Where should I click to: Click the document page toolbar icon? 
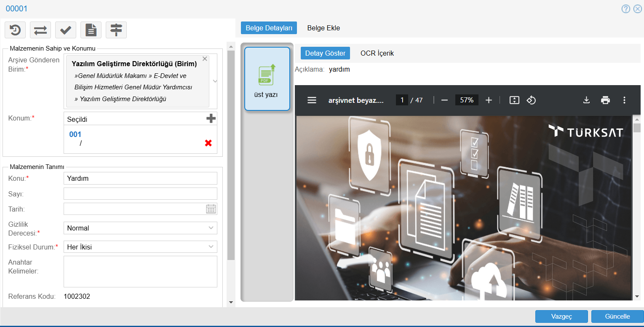pyautogui.click(x=91, y=30)
